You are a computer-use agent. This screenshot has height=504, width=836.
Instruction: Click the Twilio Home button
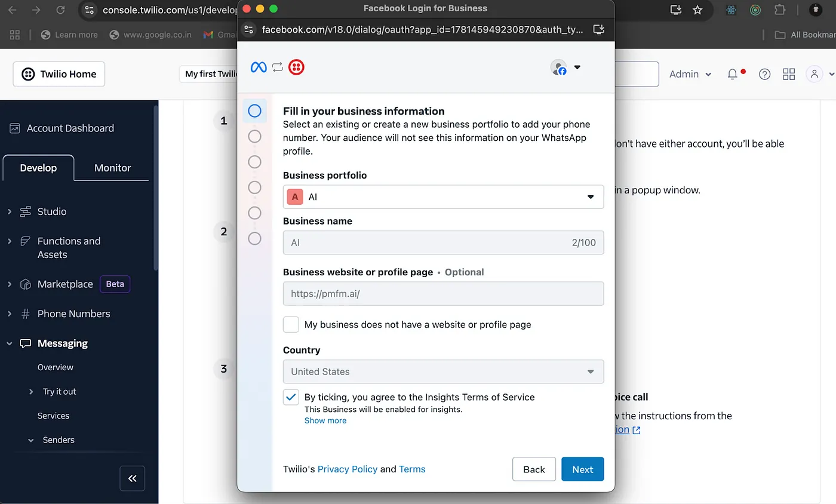coord(59,74)
